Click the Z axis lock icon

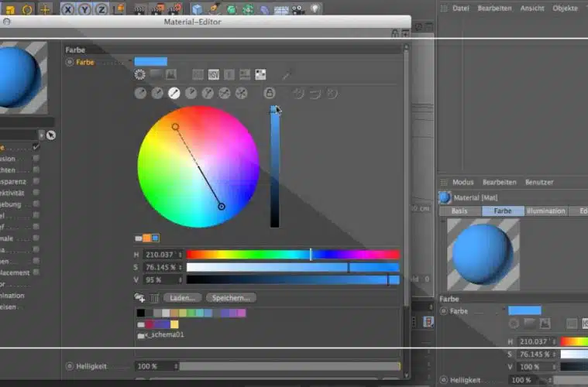pyautogui.click(x=100, y=9)
